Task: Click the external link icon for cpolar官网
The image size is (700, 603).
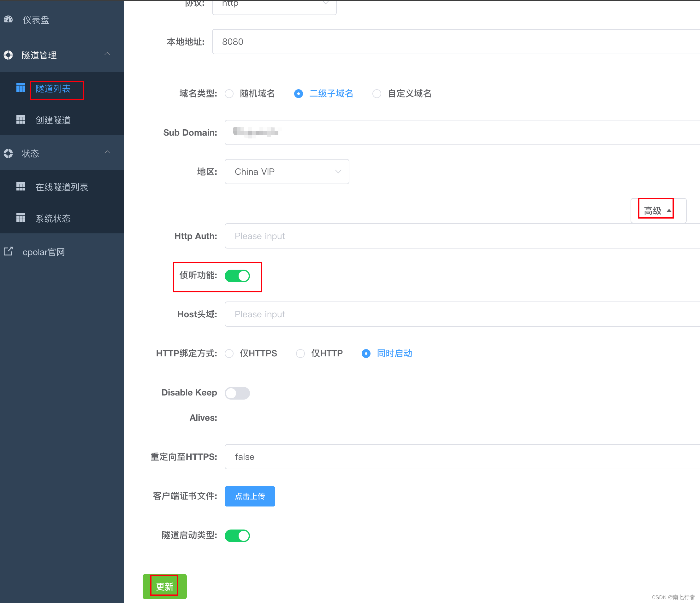Action: pos(8,251)
